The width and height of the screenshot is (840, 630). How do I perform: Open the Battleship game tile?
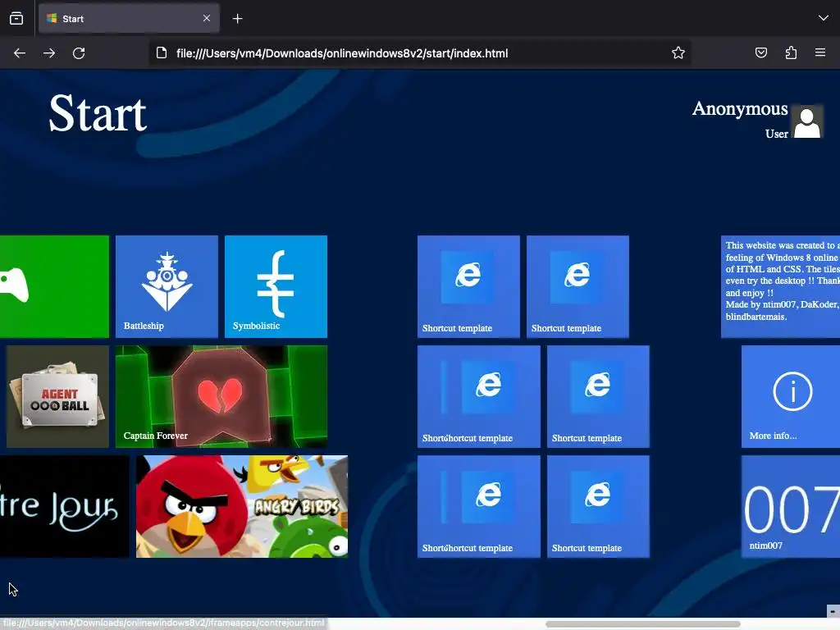[x=167, y=286]
